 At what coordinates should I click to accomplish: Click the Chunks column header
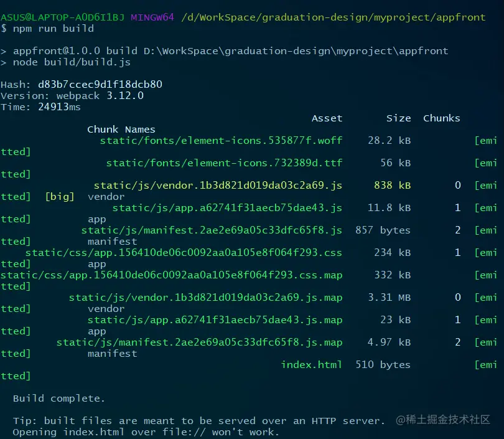click(x=442, y=118)
